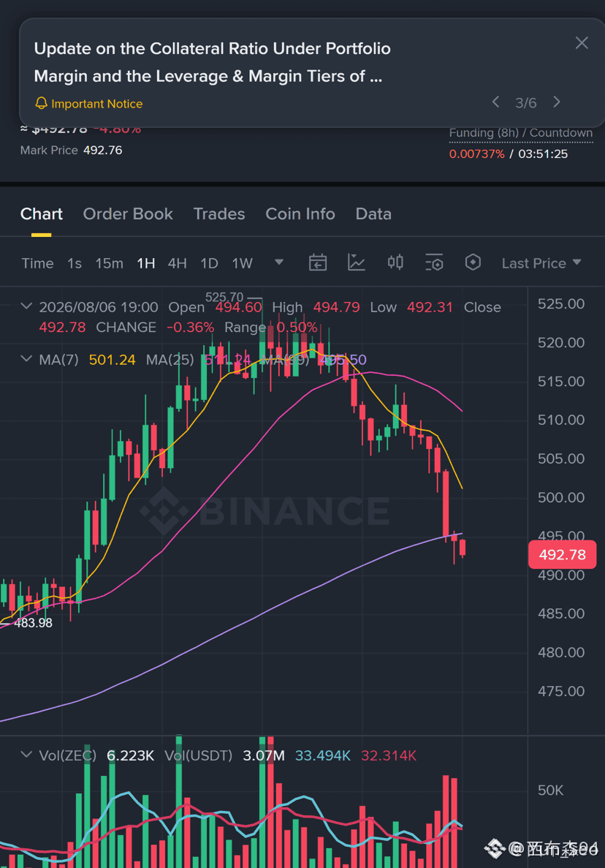This screenshot has width=605, height=868.
Task: Collapse the Vol(ZEC) indicator legend
Action: tap(26, 755)
